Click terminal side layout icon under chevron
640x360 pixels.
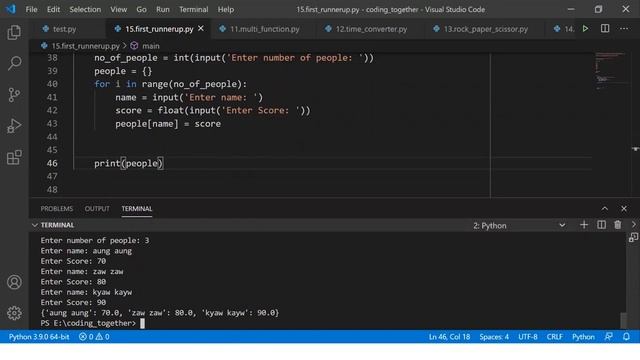click(633, 238)
